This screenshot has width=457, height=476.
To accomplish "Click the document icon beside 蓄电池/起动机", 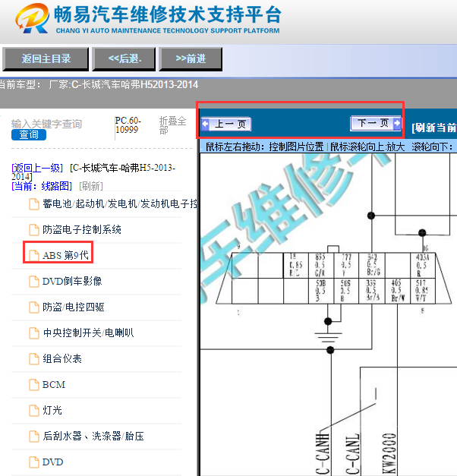I will pos(34,204).
